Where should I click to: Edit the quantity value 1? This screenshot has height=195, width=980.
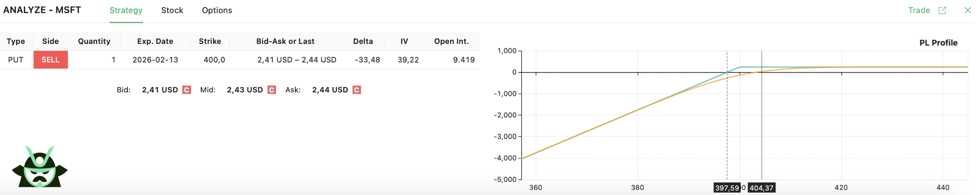113,60
